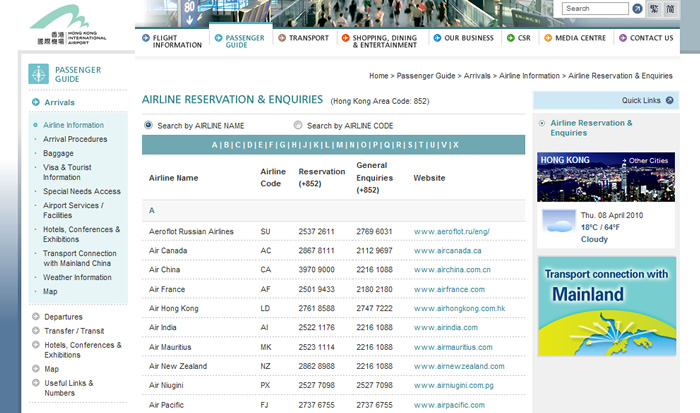Image resolution: width=700 pixels, height=413 pixels.
Task: Open www.airnewzealand.com website link
Action: [459, 366]
